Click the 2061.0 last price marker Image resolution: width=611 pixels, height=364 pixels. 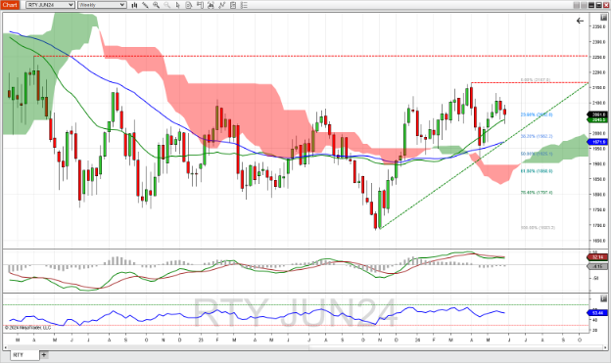[597, 114]
